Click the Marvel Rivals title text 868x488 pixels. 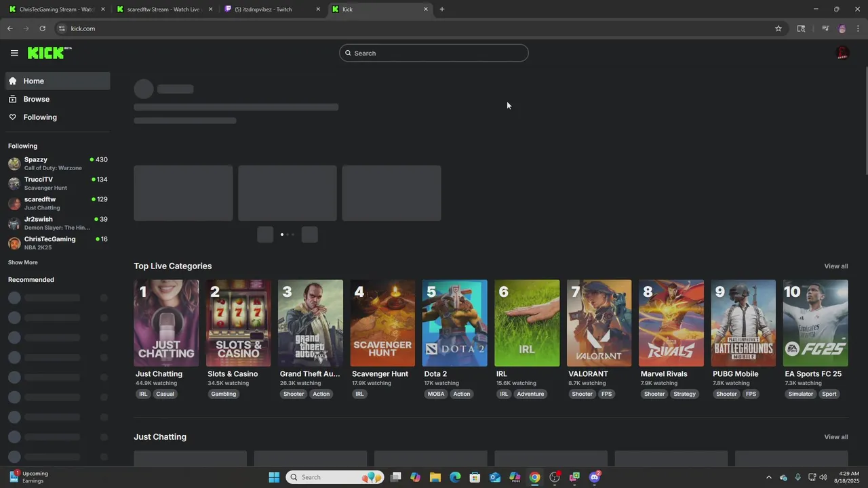point(664,374)
